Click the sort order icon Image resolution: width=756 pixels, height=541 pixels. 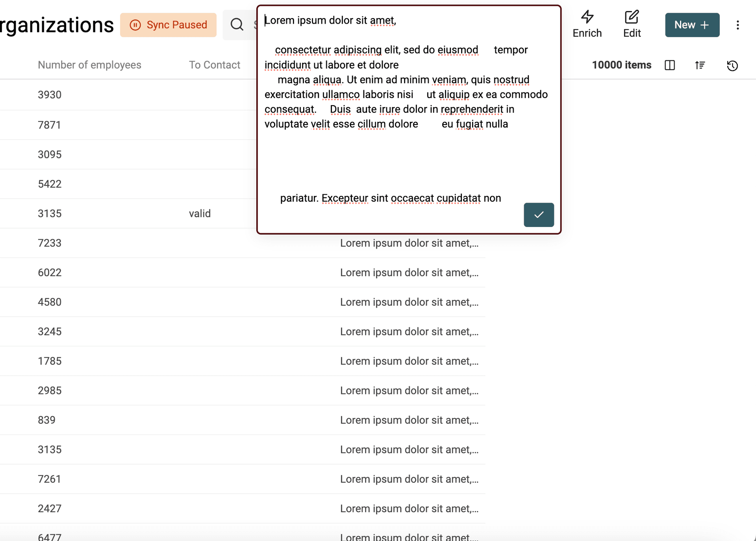pos(700,65)
